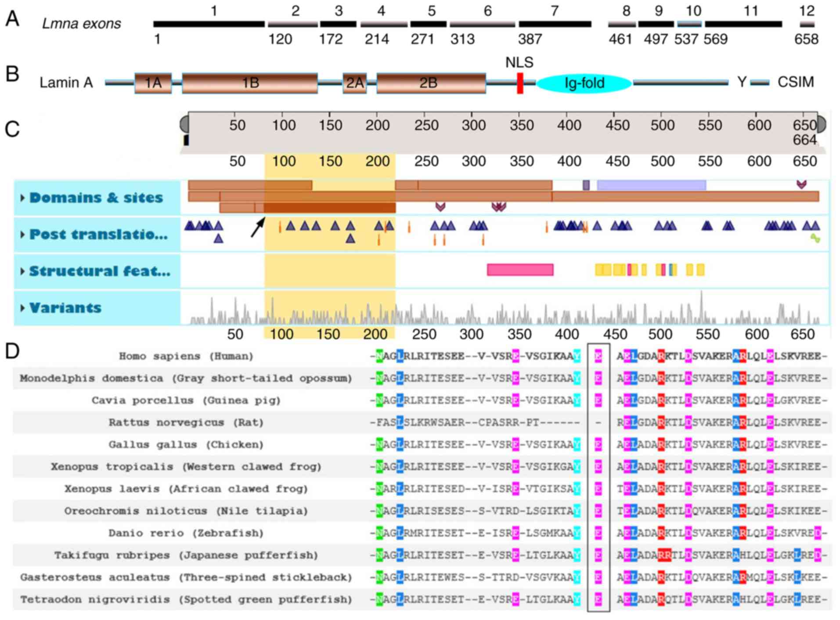Expand the Structural features track
Viewport: 840px width, 620px height.
[x=23, y=271]
